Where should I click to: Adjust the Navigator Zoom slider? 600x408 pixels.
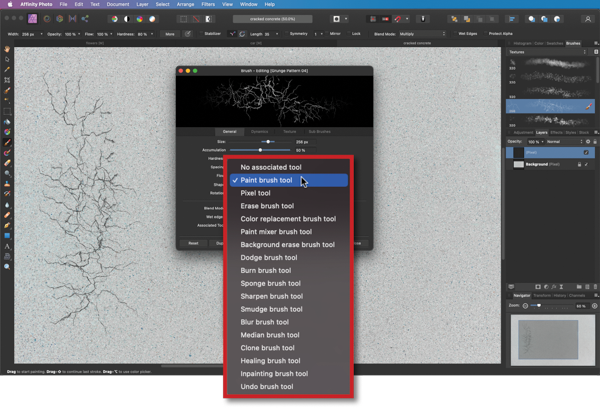539,305
